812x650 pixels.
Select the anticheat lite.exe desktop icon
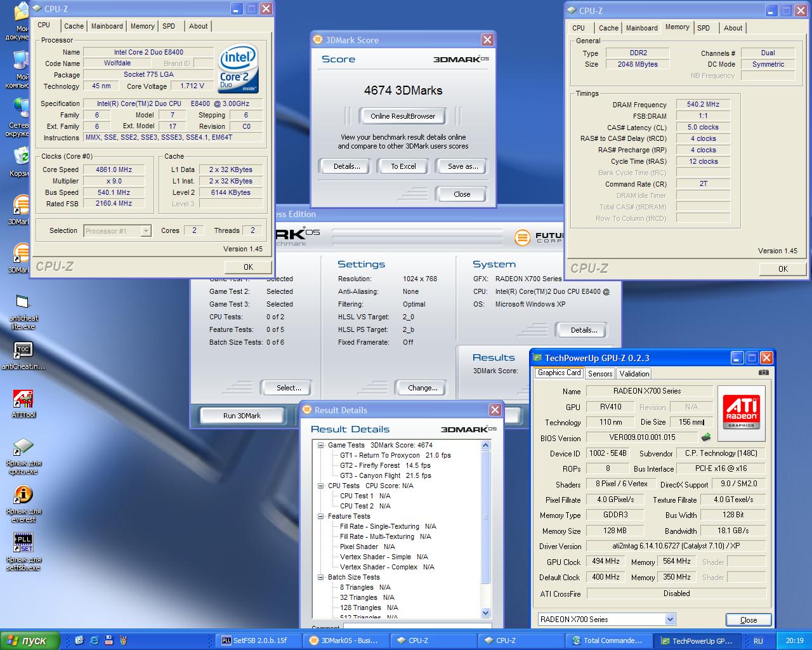23,312
